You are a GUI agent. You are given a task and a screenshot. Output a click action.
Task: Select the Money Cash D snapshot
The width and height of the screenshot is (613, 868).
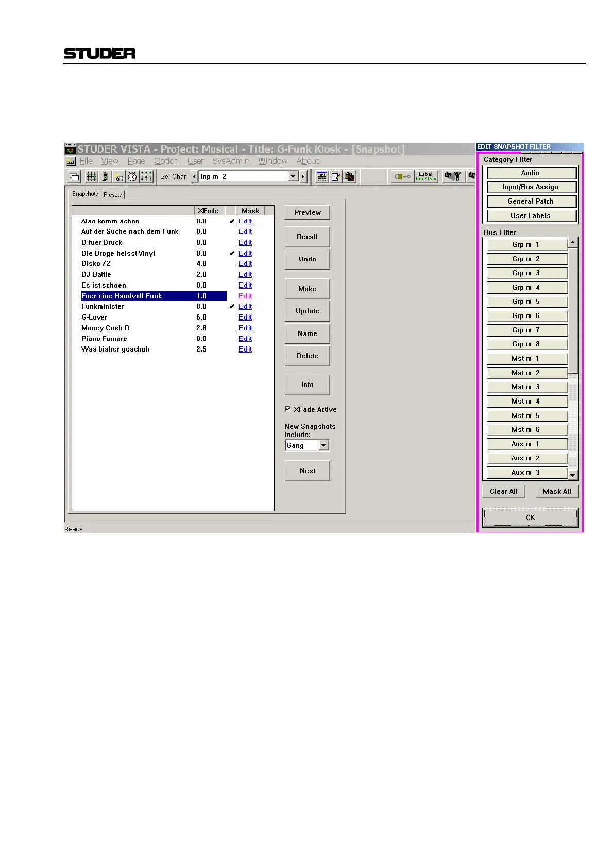154,328
